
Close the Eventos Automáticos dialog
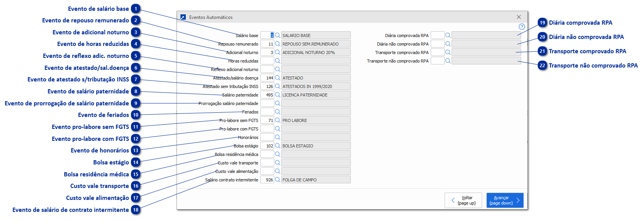coord(519,17)
